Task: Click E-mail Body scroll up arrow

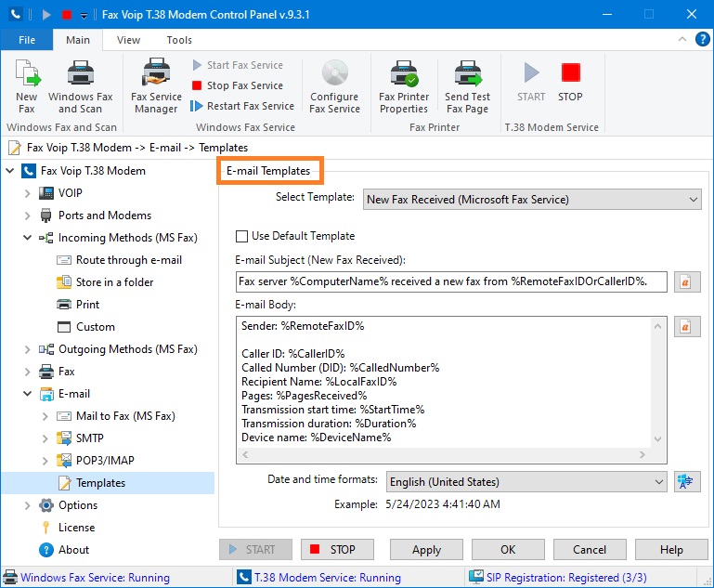Action: point(657,326)
